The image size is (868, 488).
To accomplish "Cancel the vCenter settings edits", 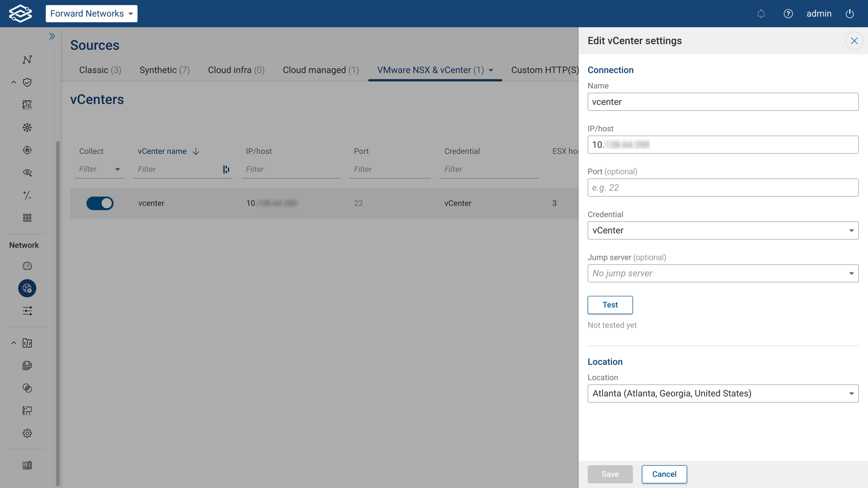I will (x=664, y=474).
